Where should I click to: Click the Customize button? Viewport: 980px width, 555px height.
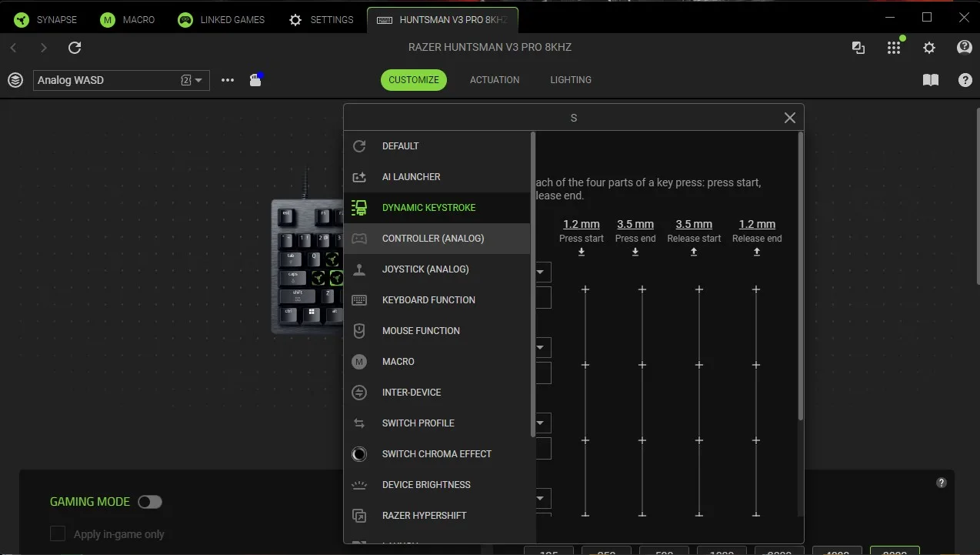click(x=413, y=80)
